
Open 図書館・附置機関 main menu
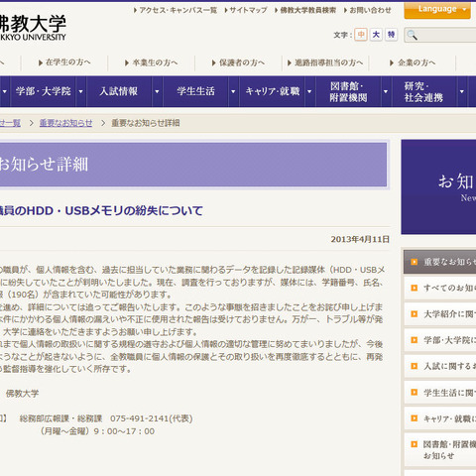coord(348,91)
